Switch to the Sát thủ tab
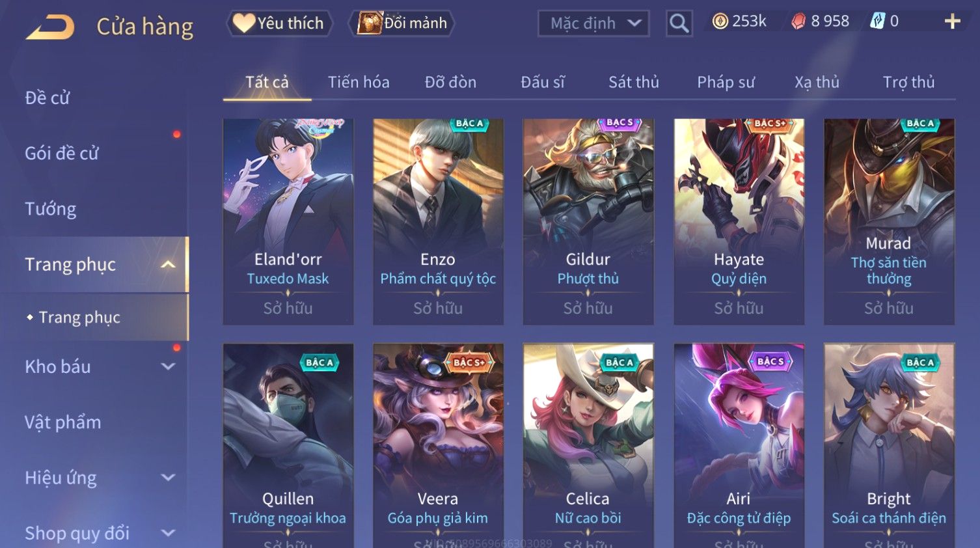 click(633, 82)
